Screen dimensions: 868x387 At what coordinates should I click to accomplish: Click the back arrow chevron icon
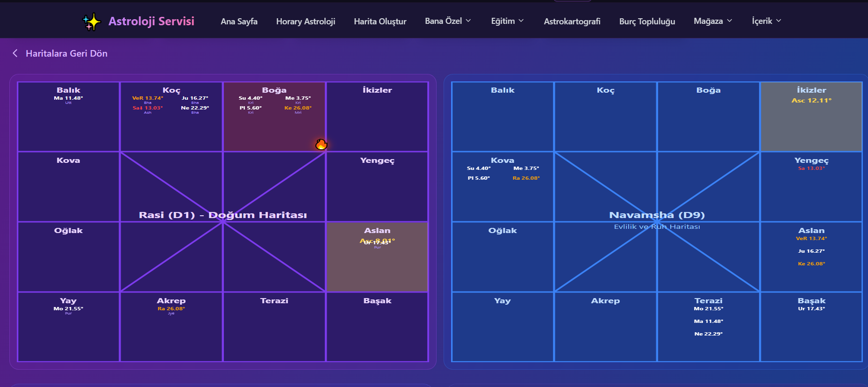click(x=15, y=53)
